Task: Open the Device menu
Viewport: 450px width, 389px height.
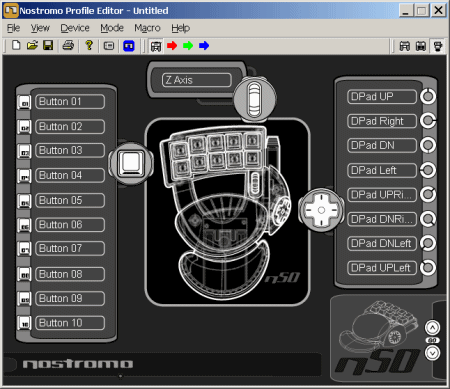Action: click(x=75, y=28)
